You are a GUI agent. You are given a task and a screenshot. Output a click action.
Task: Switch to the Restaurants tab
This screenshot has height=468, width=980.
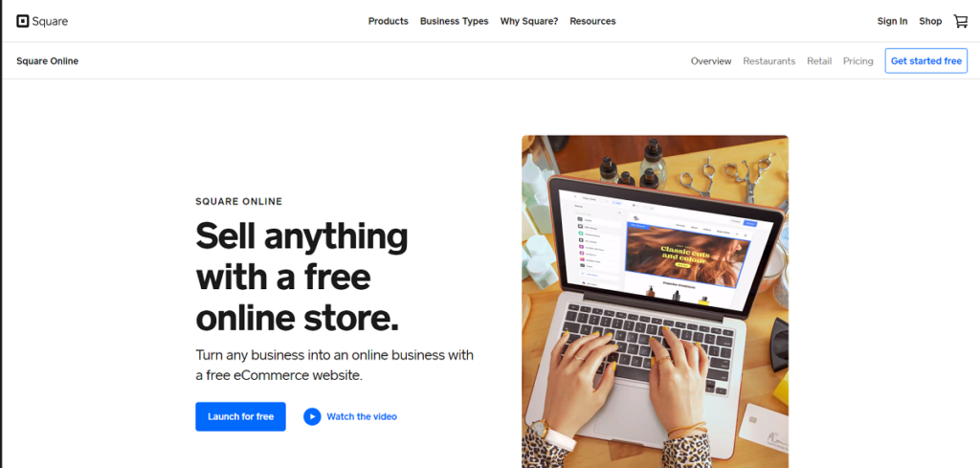[768, 61]
